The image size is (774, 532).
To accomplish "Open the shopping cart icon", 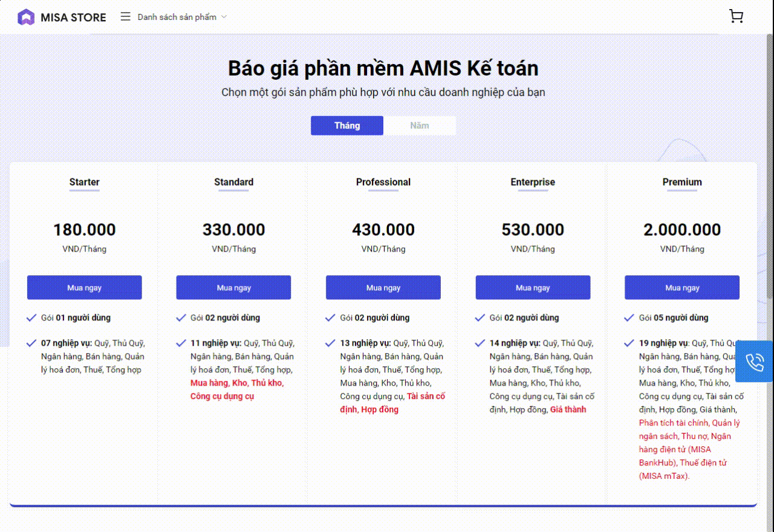I will point(736,16).
